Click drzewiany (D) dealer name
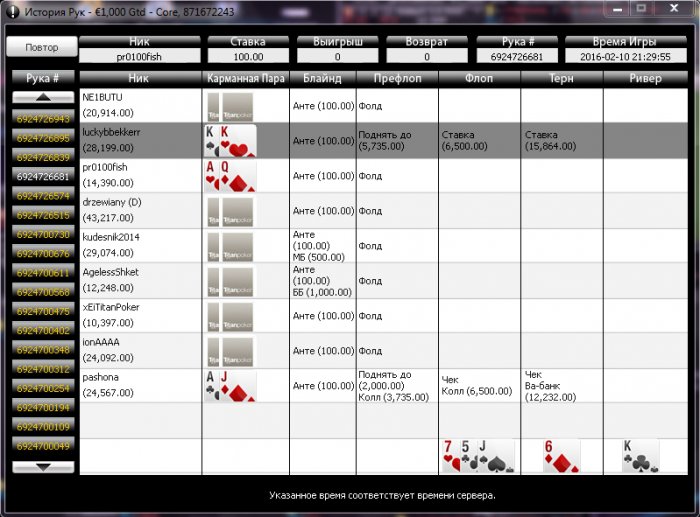This screenshot has height=517, width=700. point(112,202)
